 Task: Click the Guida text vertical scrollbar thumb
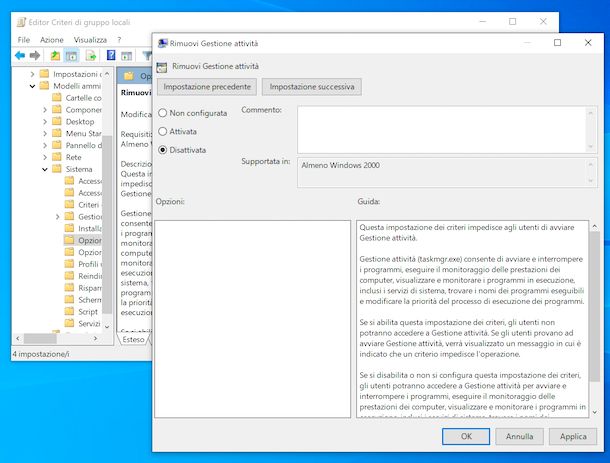click(x=594, y=306)
